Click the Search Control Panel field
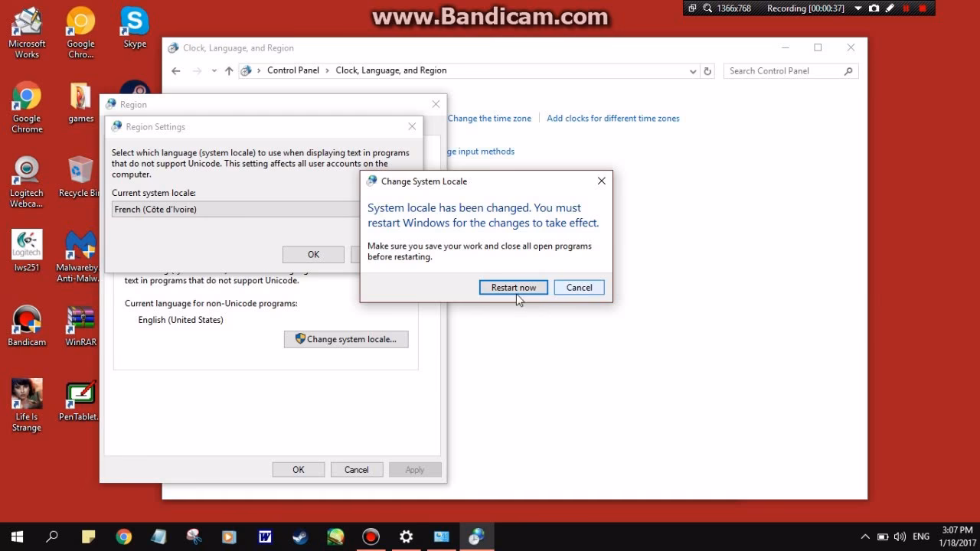 point(791,71)
